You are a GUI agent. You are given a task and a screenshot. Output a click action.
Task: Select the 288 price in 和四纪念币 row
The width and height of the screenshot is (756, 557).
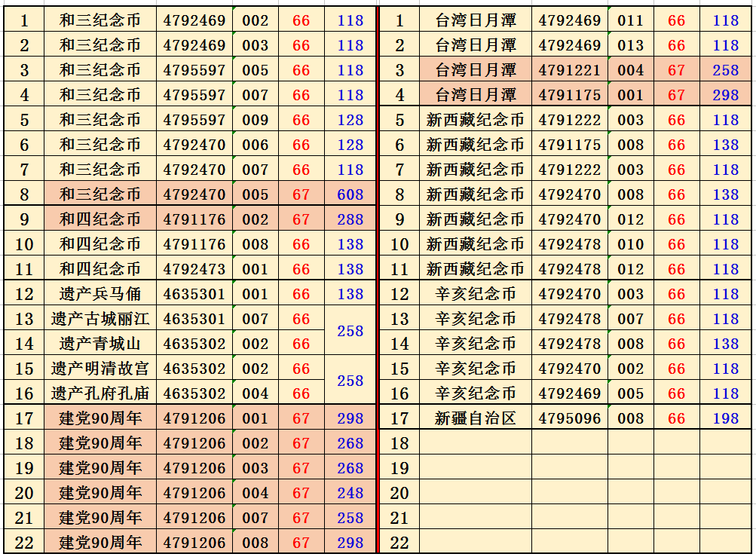[x=350, y=219]
